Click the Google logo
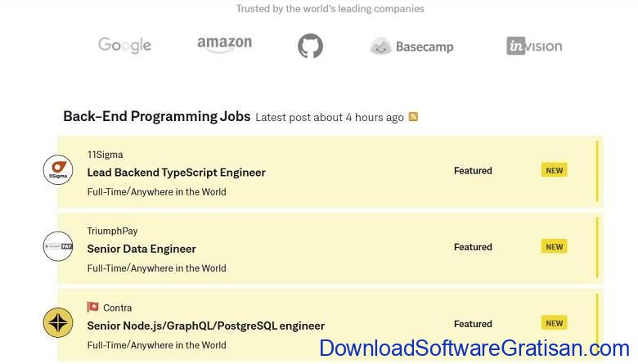 pyautogui.click(x=124, y=45)
